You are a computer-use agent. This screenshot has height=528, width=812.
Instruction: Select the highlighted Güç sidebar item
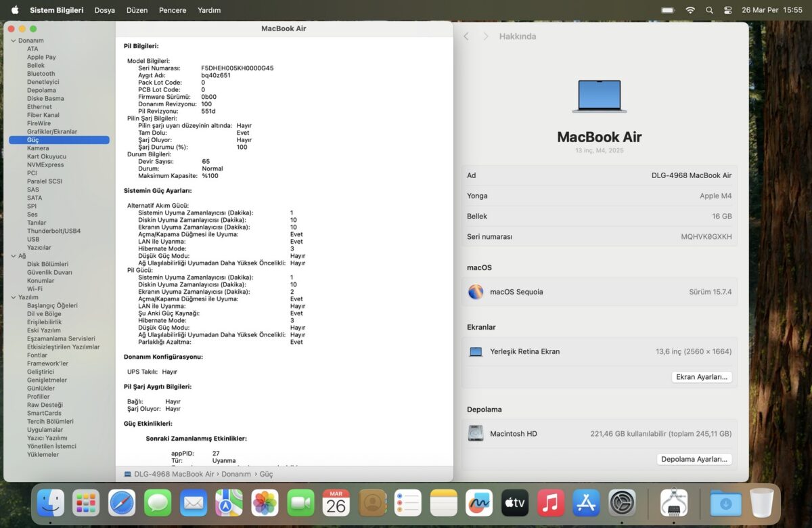click(59, 140)
